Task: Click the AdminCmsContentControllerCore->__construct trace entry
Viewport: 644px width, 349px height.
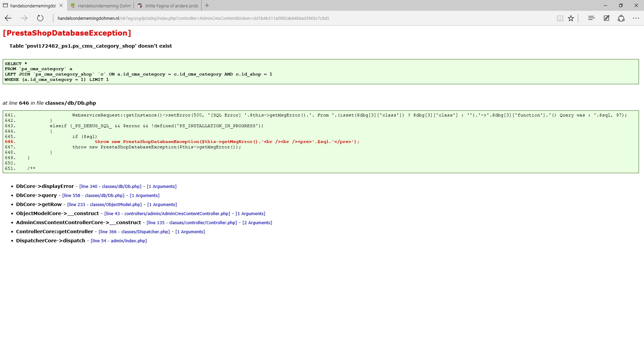Action: click(78, 222)
